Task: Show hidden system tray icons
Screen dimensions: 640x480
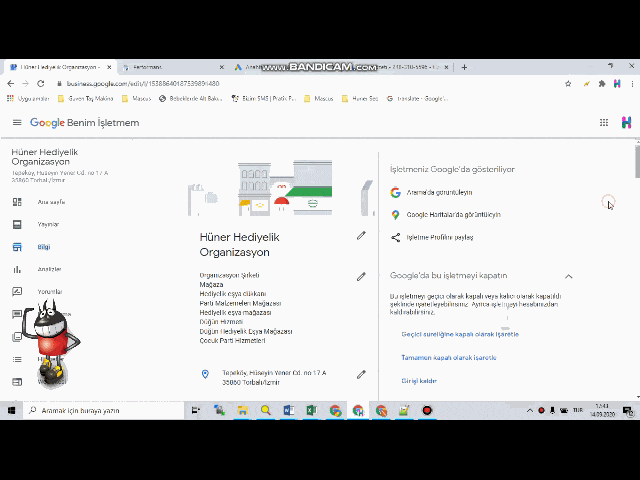Action: click(x=530, y=411)
